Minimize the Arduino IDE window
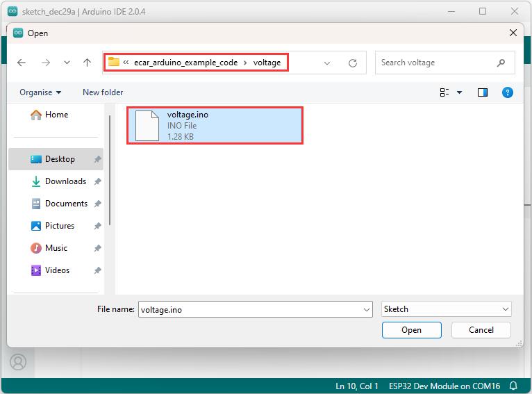This screenshot has height=394, width=532. [451, 11]
